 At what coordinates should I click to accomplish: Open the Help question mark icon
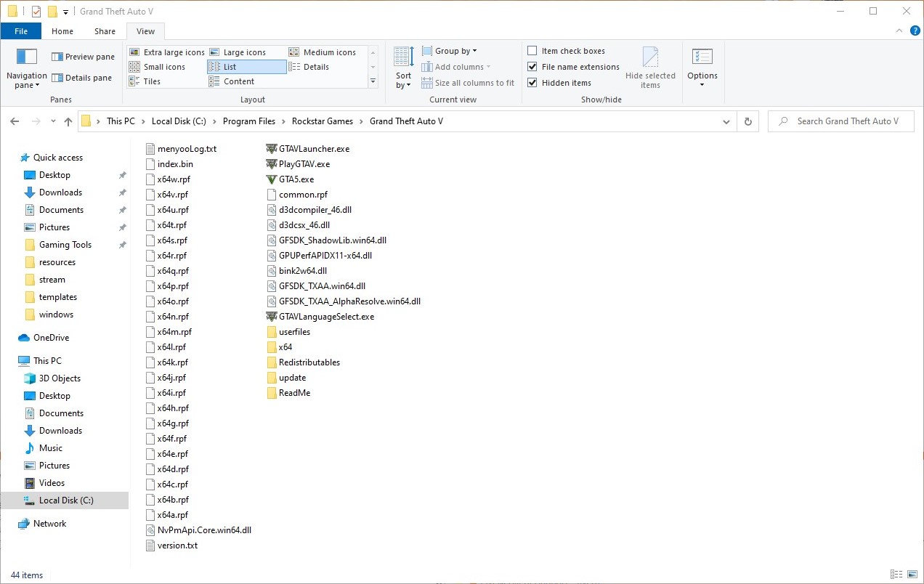[x=915, y=31]
